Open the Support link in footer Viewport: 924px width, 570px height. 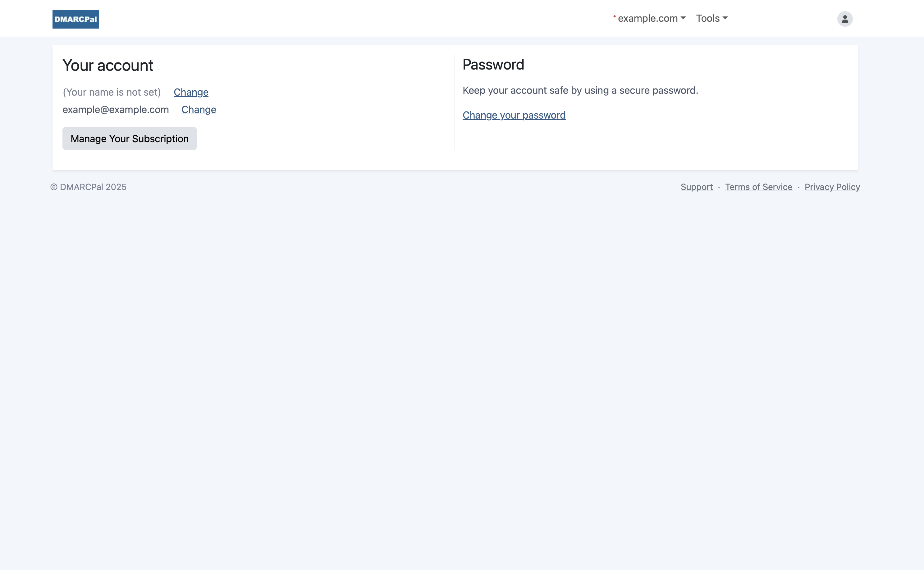[x=697, y=187]
